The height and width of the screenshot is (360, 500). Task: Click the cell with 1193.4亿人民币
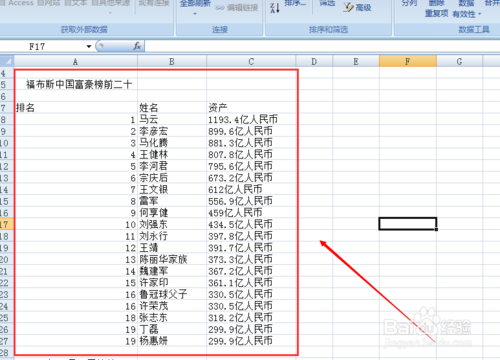[x=251, y=119]
